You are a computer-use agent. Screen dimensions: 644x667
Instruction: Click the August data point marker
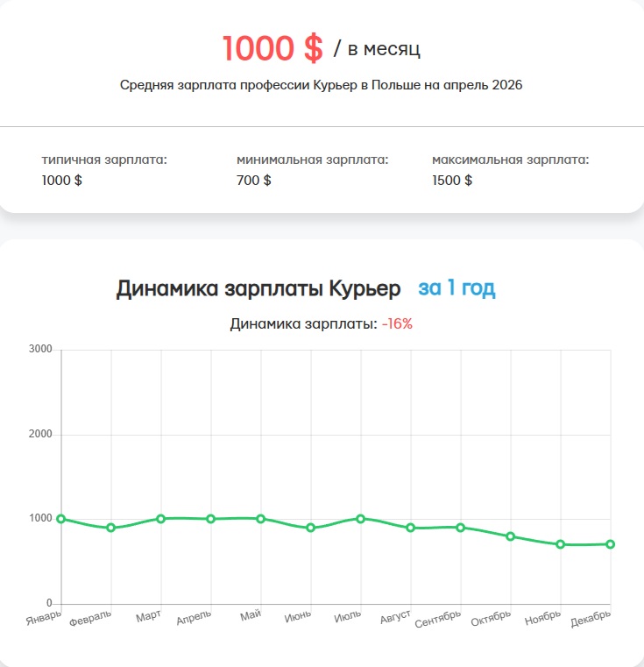[x=410, y=528]
